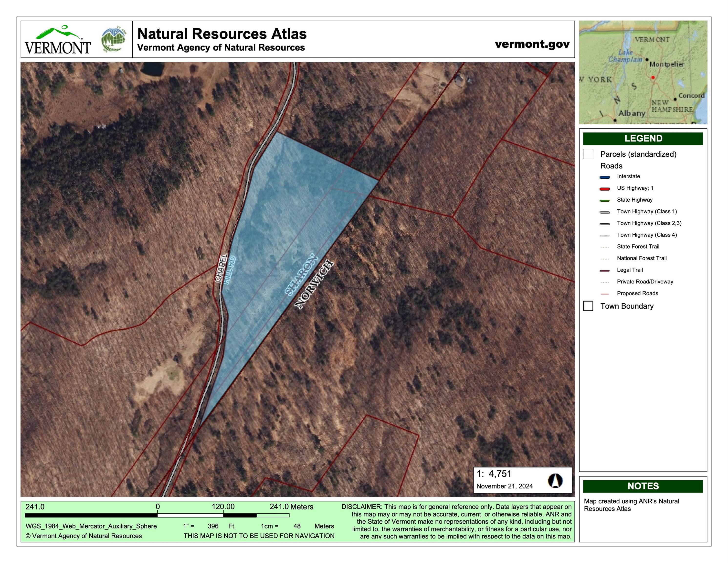Viewport: 728px width, 563px height.
Task: Click the Town Boundary legend box
Action: tap(588, 306)
